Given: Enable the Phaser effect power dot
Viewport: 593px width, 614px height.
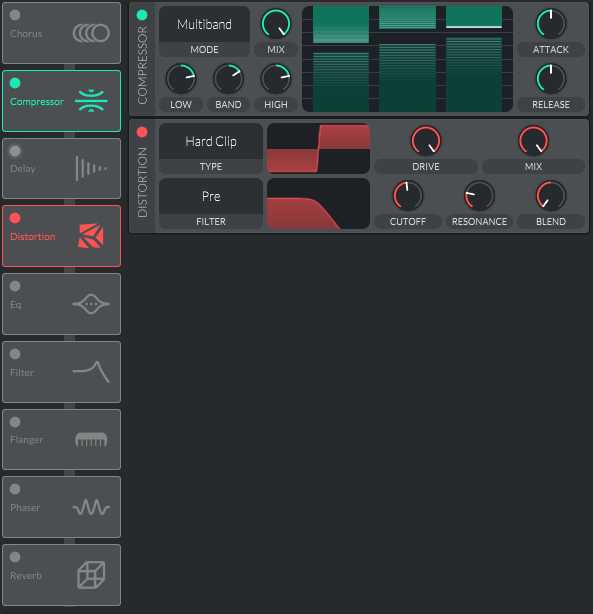Looking at the screenshot, I should tap(15, 489).
